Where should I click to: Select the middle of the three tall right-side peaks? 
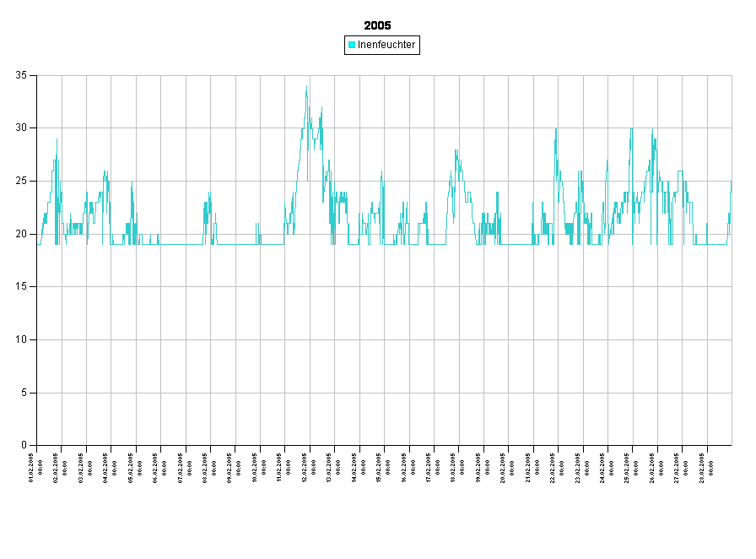(630, 129)
